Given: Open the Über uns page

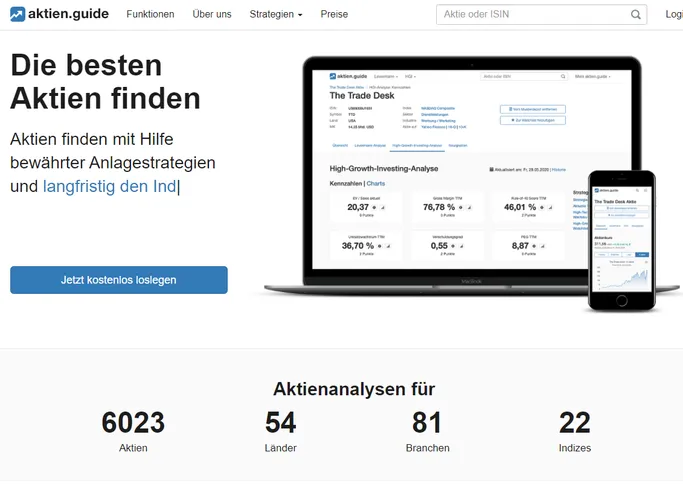Looking at the screenshot, I should [212, 14].
